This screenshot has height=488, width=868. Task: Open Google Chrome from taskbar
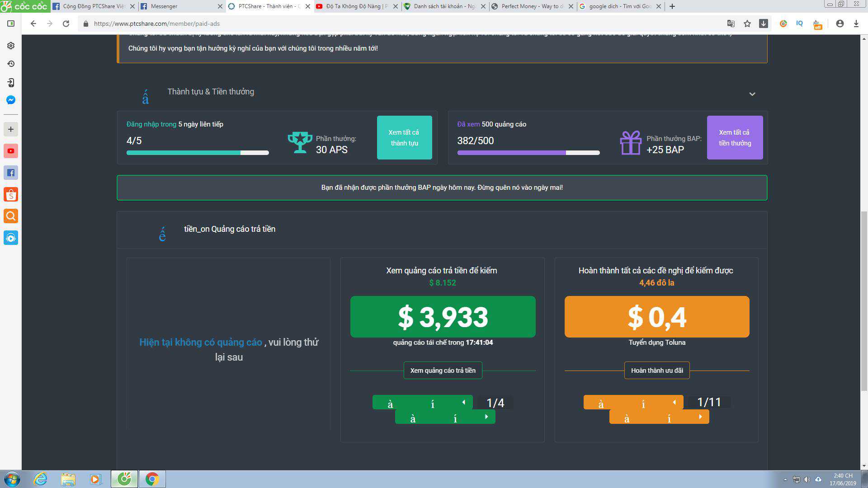pyautogui.click(x=152, y=479)
